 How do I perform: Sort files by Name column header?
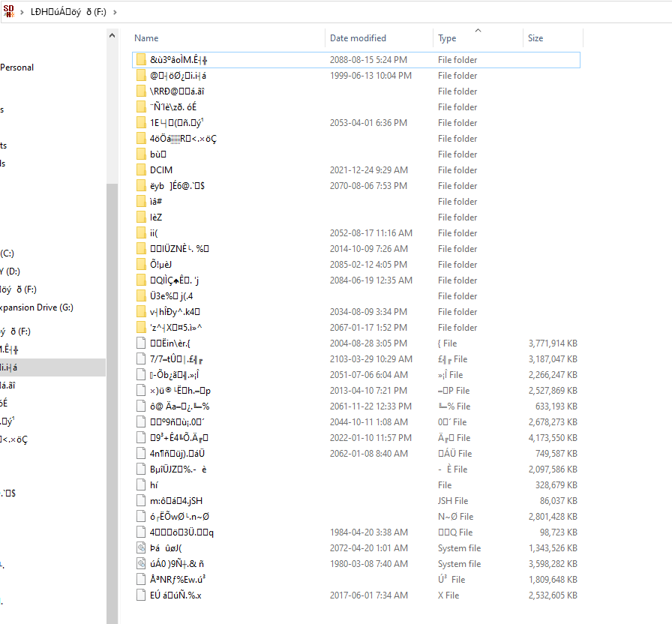point(146,38)
